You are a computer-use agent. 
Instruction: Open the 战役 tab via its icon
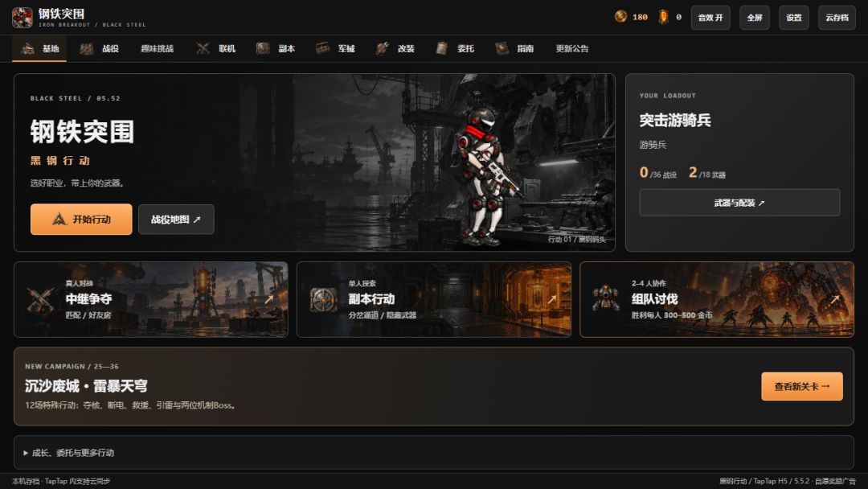coord(86,49)
